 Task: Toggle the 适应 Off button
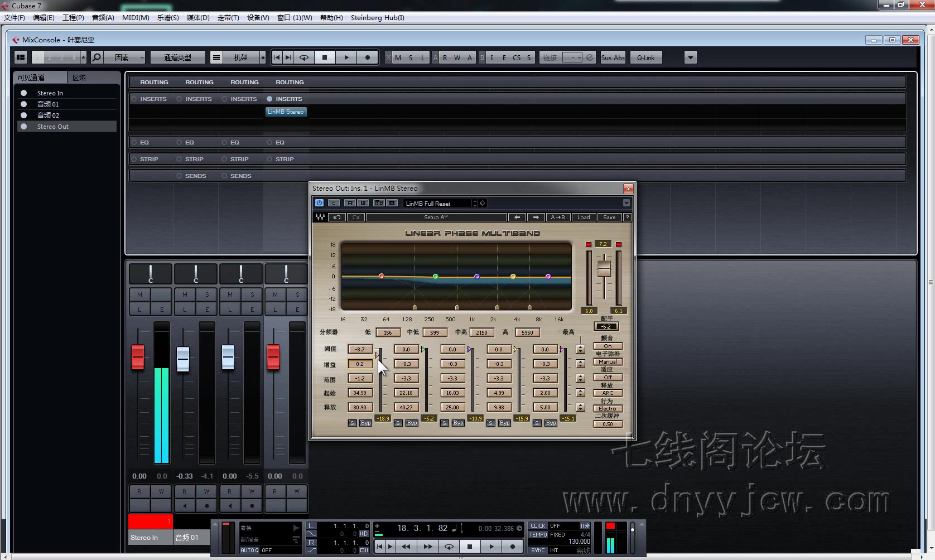608,378
